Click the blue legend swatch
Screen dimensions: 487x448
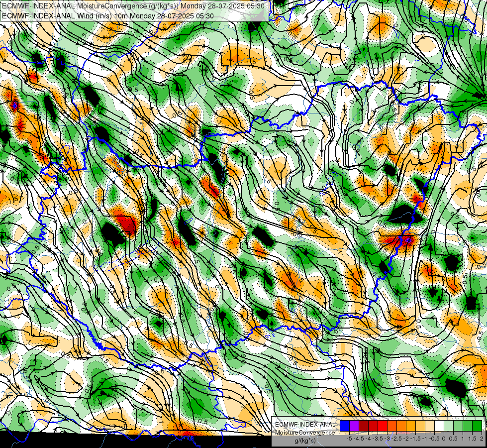pyautogui.click(x=345, y=426)
